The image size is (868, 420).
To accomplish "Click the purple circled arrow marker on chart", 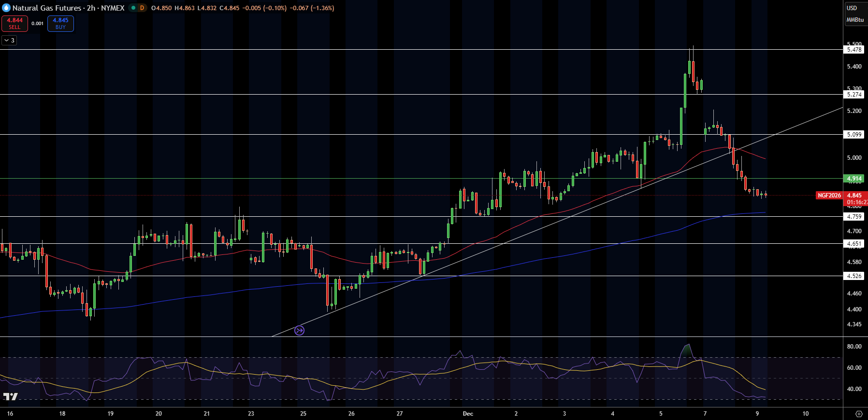I will 300,331.
